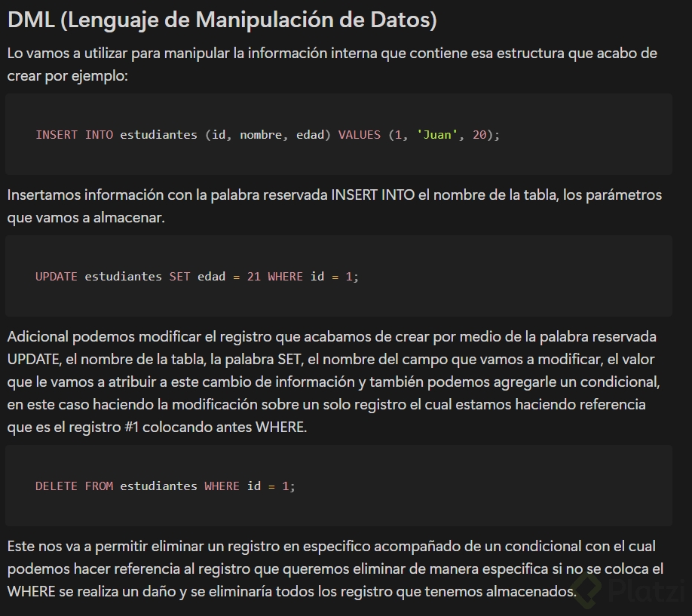The width and height of the screenshot is (692, 616).
Task: Click the WHERE keyword in the UPDATE statement
Action: [285, 277]
